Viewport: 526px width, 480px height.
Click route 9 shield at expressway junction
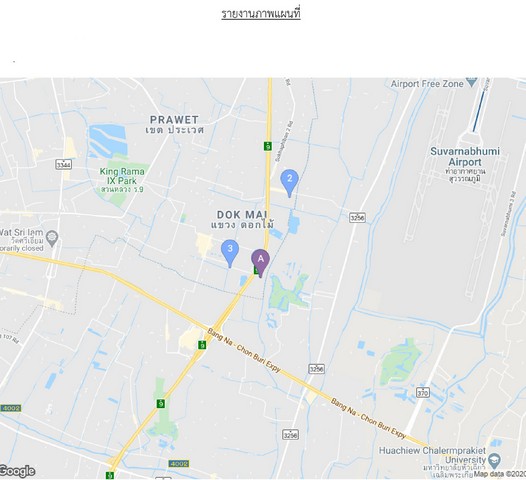(202, 345)
